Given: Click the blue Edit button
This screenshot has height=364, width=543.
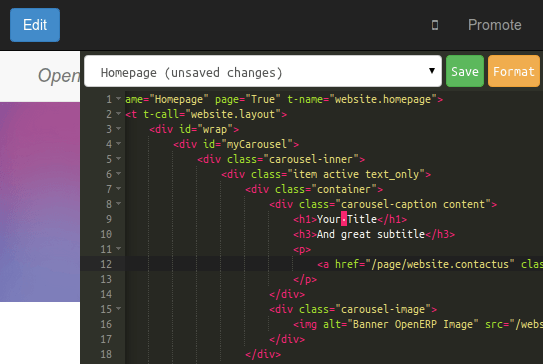Looking at the screenshot, I should (35, 25).
